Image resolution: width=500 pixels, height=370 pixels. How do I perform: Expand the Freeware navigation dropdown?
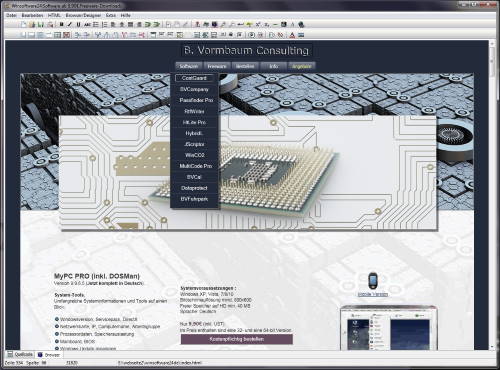217,66
